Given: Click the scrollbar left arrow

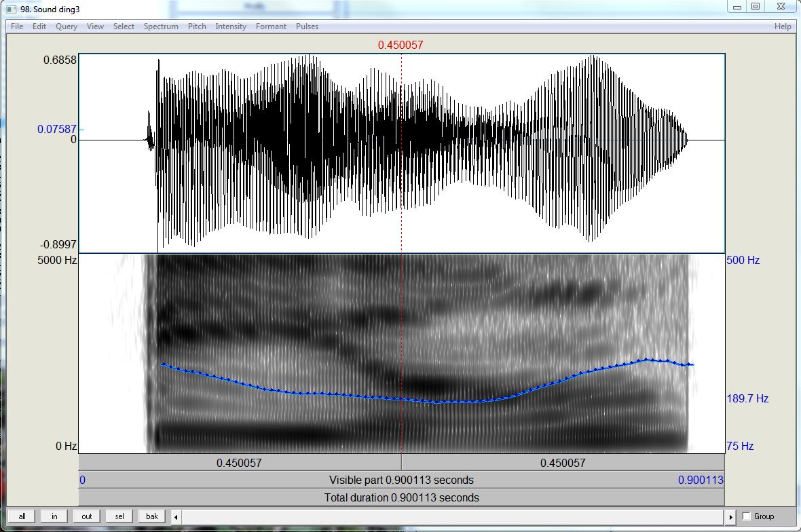Looking at the screenshot, I should point(176,516).
